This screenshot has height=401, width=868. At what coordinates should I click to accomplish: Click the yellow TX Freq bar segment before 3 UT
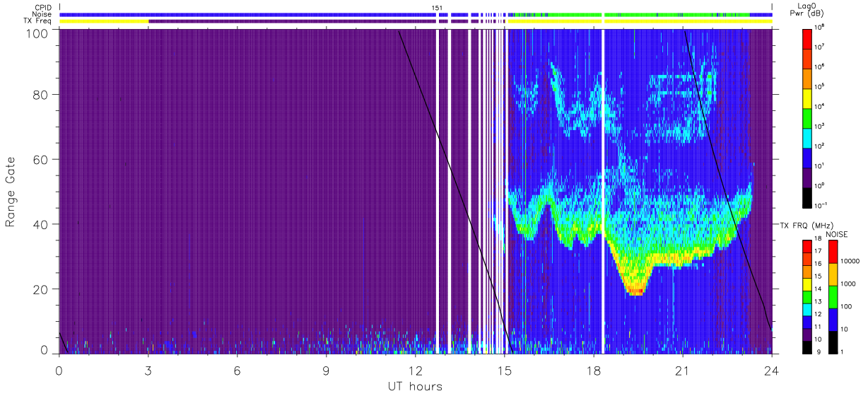click(104, 21)
